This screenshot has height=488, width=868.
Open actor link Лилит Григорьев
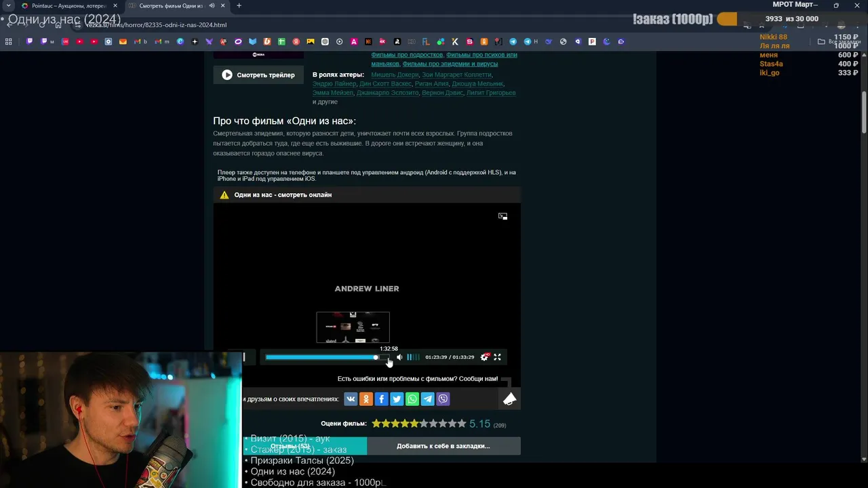point(491,93)
